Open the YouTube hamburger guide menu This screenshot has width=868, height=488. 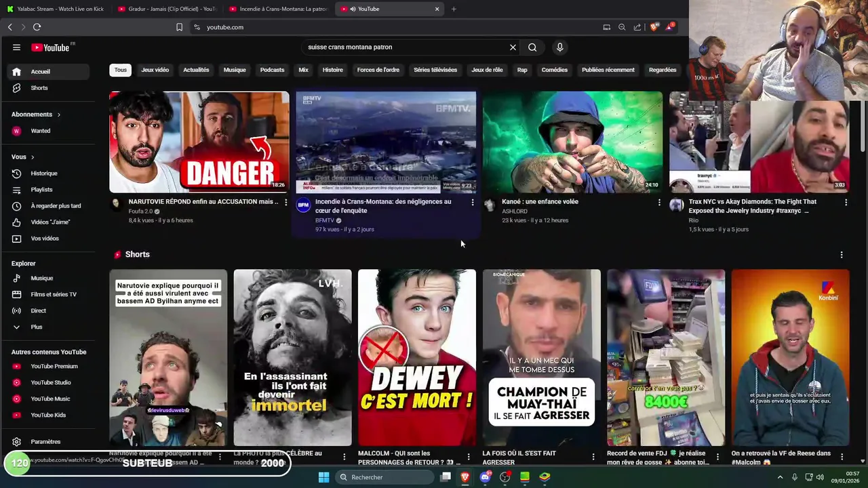pos(16,47)
